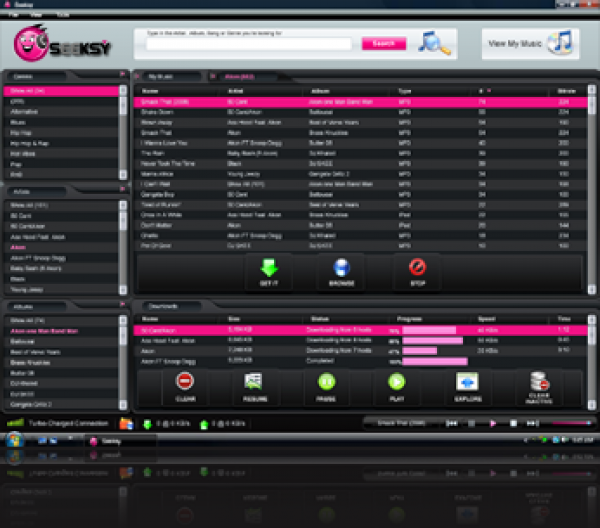The height and width of the screenshot is (528, 600).
Task: Sort results by Artist column header
Action: tap(235, 91)
